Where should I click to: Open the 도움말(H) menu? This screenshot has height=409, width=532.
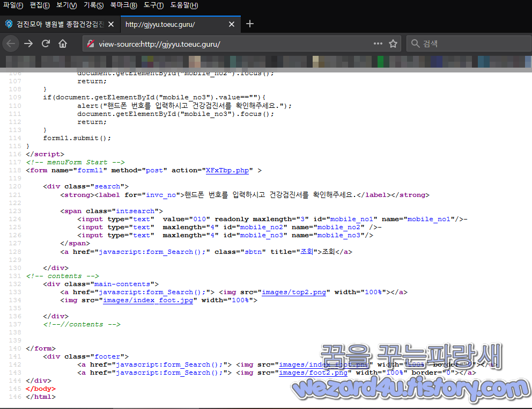click(x=184, y=5)
